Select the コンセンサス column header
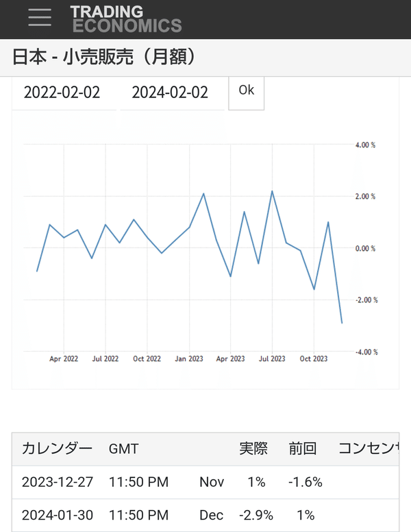The image size is (411, 532). (369, 448)
